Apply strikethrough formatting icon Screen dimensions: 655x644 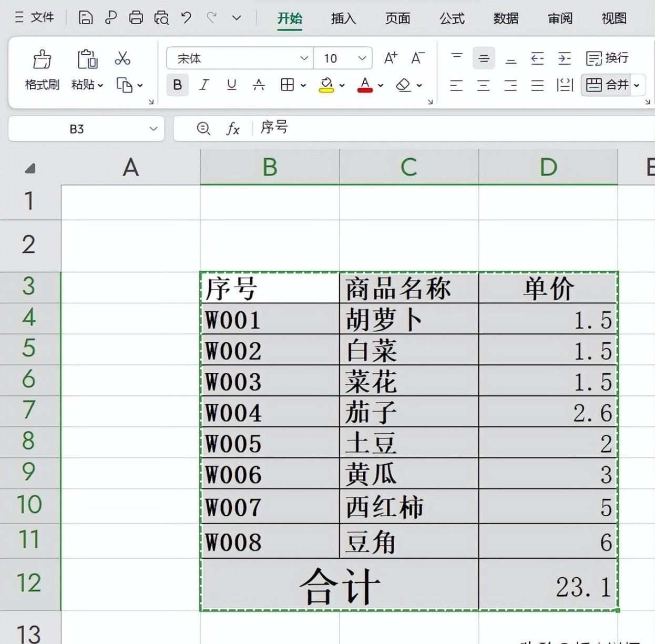pos(259,85)
